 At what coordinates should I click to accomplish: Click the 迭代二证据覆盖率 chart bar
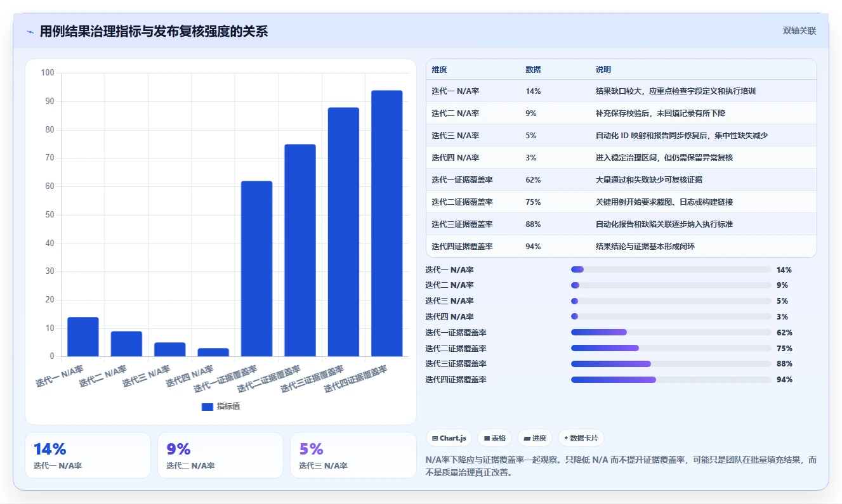pos(300,250)
